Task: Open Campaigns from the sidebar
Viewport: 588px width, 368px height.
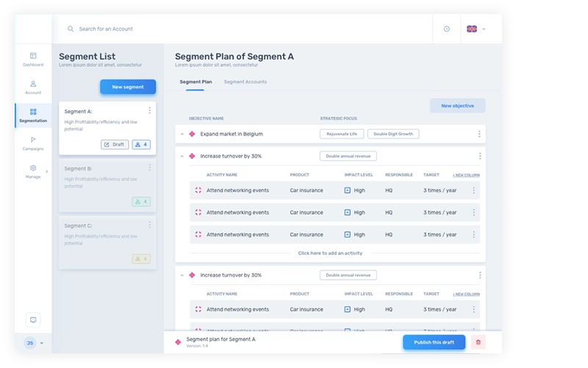Action: (33, 140)
